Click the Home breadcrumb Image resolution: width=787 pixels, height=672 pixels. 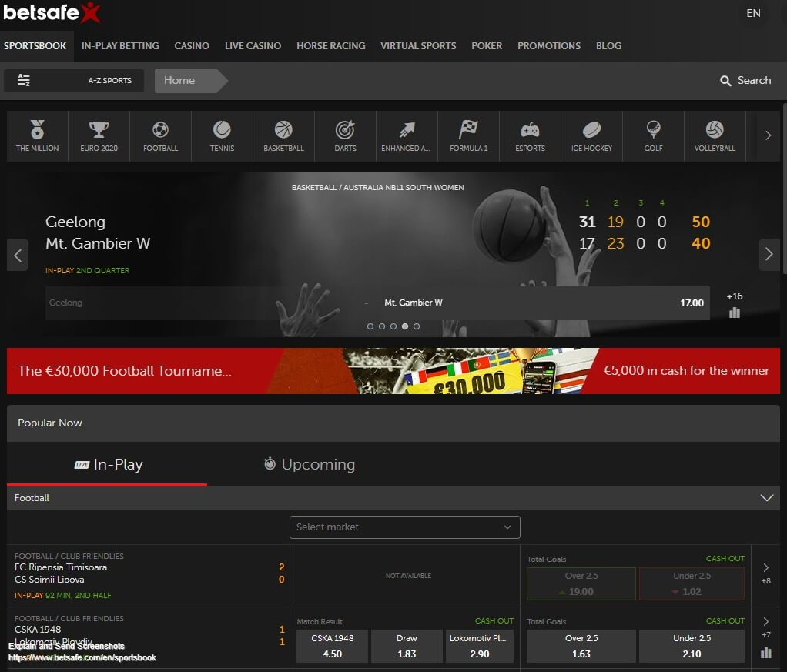coord(191,80)
